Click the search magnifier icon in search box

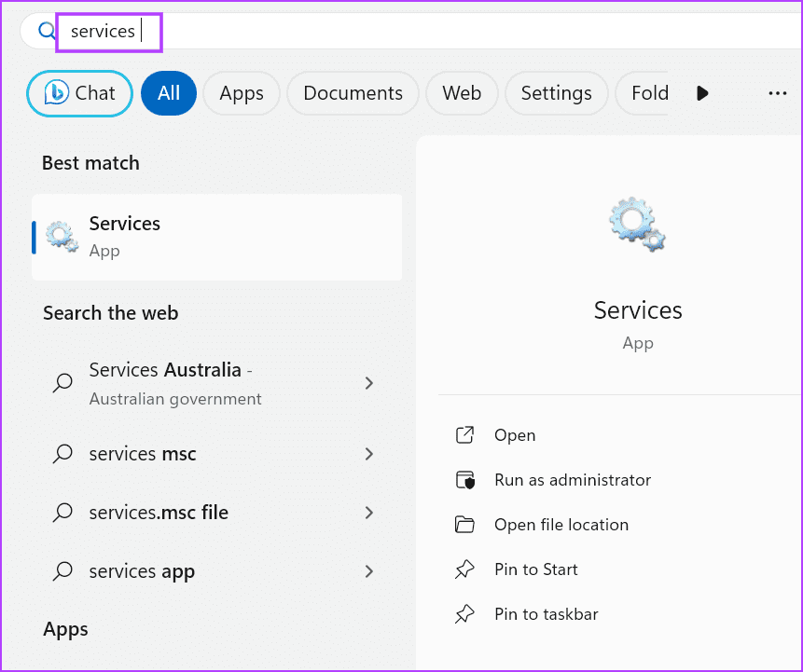pyautogui.click(x=47, y=31)
